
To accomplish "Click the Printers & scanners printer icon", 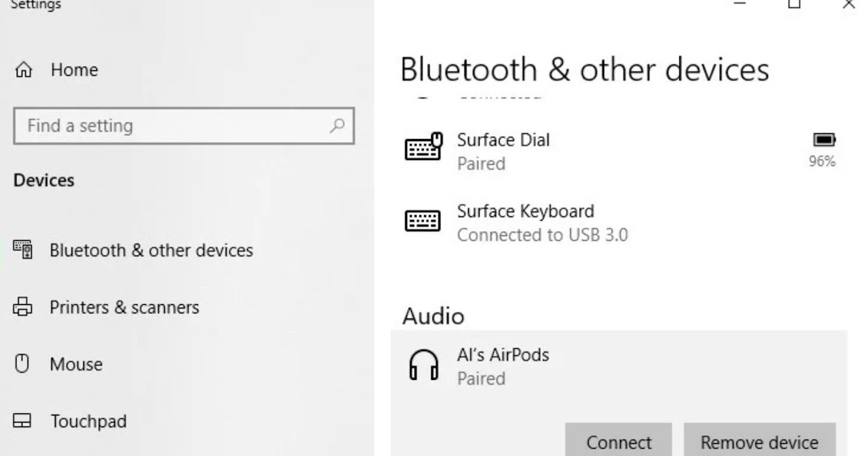I will (24, 308).
